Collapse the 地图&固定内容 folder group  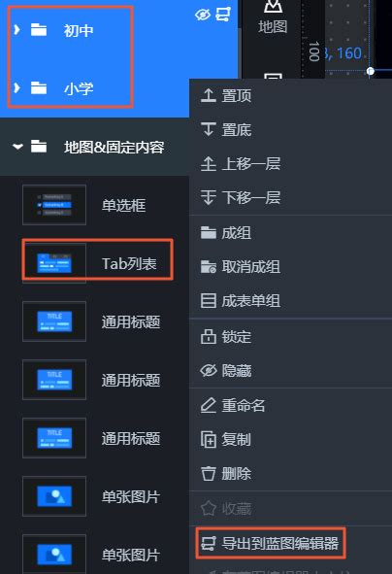17,147
